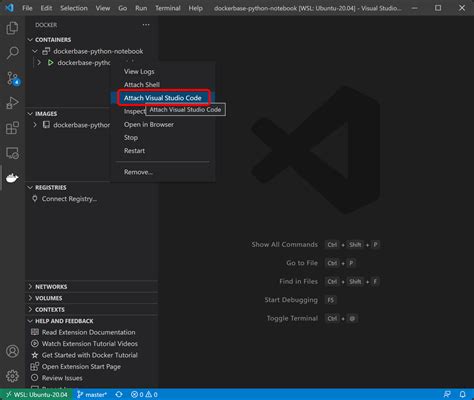Expand the running dockerbase-python container row
Viewport: 474px width, 400px height.
click(39, 63)
